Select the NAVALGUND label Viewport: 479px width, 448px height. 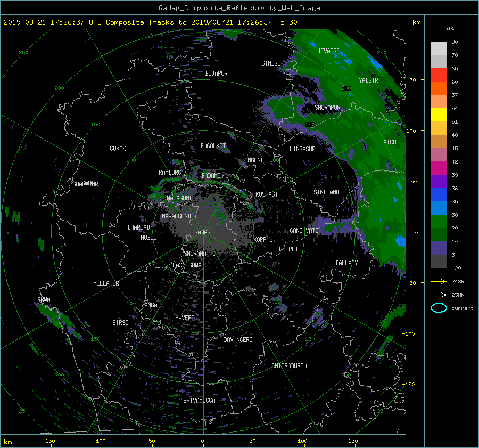(176, 216)
